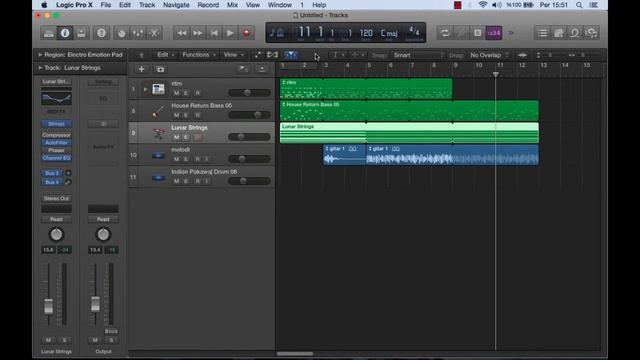640x360 pixels.
Task: Toggle the Inspector panel button
Action: coord(65,33)
